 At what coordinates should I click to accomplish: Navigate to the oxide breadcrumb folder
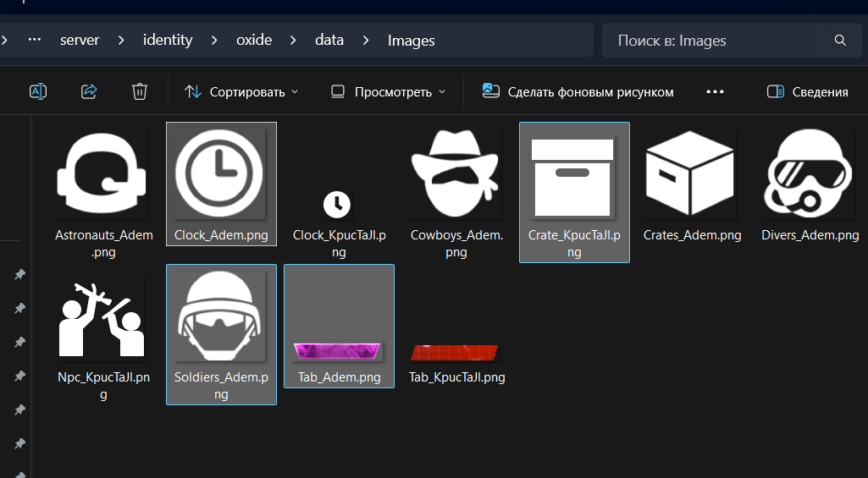[254, 41]
